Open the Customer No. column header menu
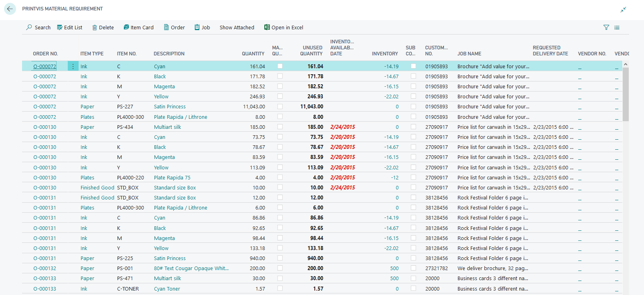 tap(436, 51)
